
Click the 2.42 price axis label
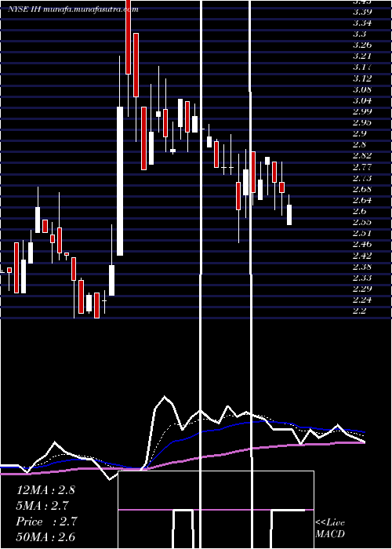click(362, 255)
